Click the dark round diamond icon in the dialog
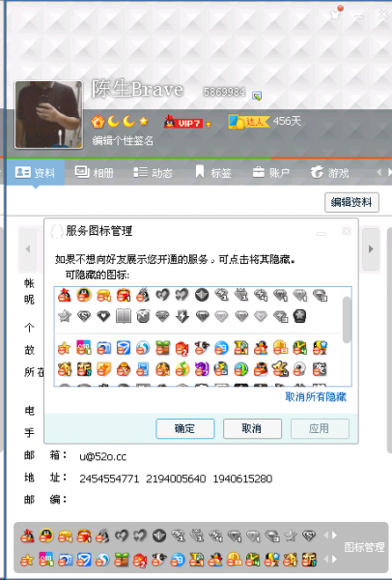This screenshot has width=392, height=580. coord(202,295)
